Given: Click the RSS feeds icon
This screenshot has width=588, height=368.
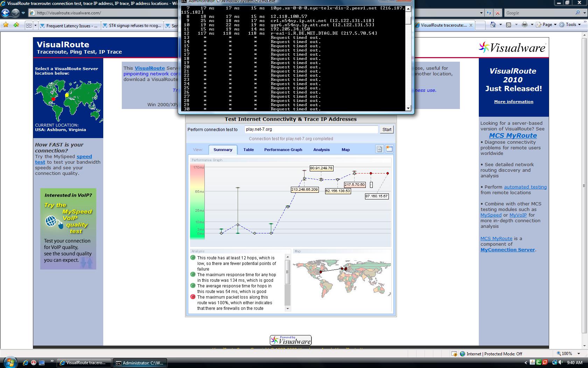Looking at the screenshot, I should [x=509, y=25].
